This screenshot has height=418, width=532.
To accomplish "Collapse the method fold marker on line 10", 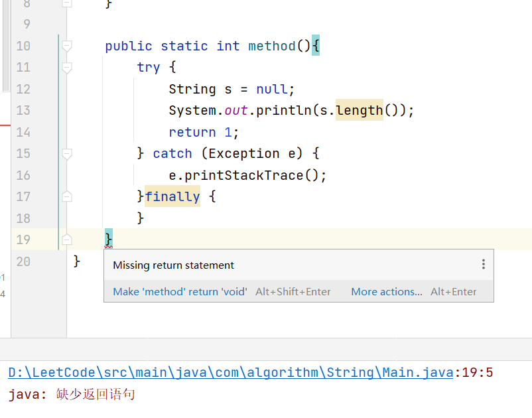I will point(67,46).
